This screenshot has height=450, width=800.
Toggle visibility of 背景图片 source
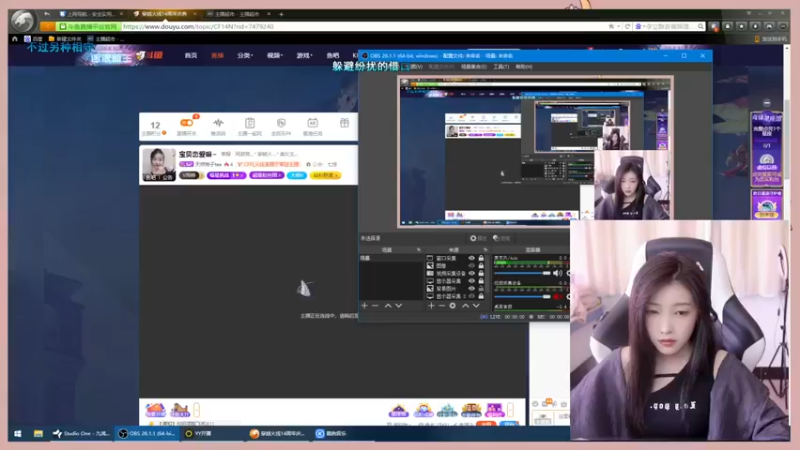(x=471, y=289)
